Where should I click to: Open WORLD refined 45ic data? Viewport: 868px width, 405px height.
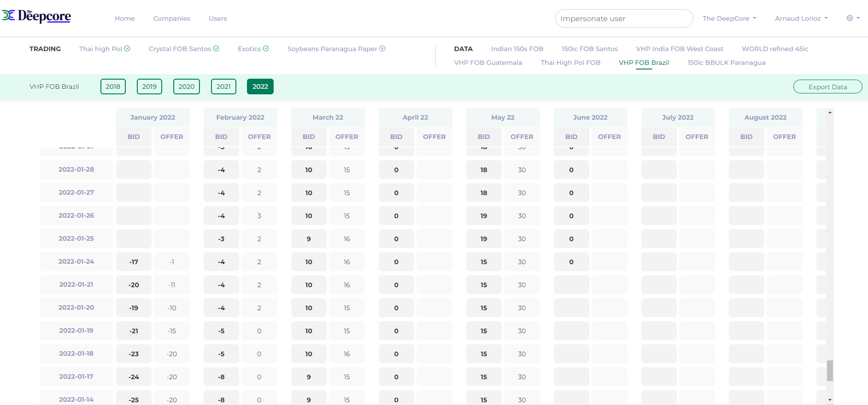coord(775,49)
